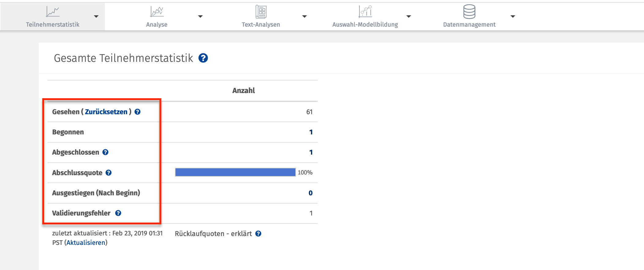Click the Analyse chart icon
Viewport: 644px width, 270px height.
157,12
